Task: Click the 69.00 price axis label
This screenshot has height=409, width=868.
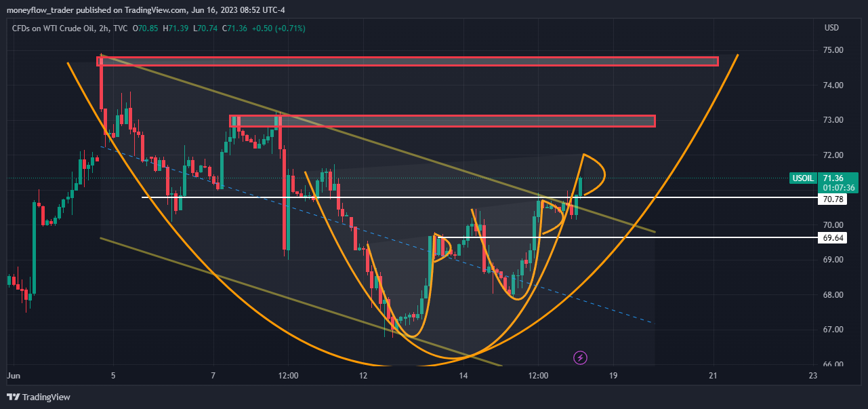Action: click(833, 260)
